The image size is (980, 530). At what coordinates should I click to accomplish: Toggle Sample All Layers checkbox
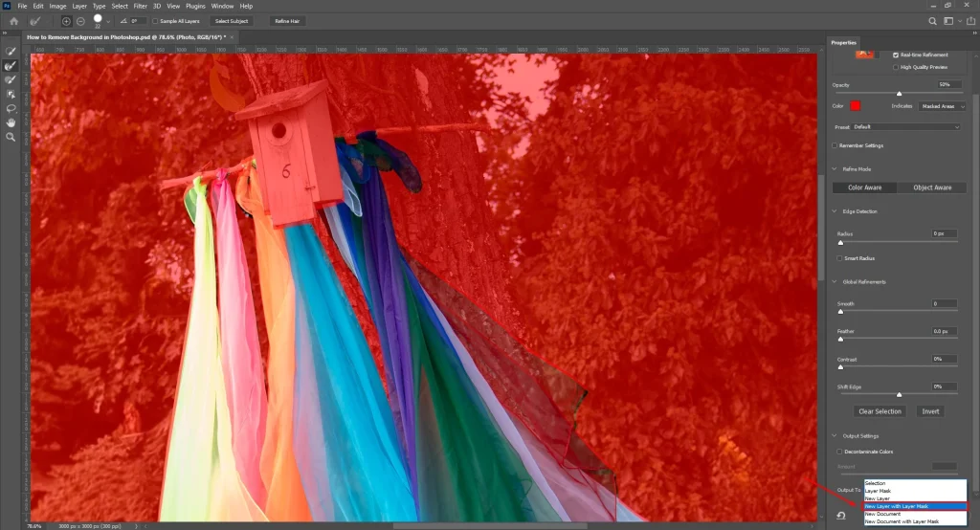(x=156, y=21)
